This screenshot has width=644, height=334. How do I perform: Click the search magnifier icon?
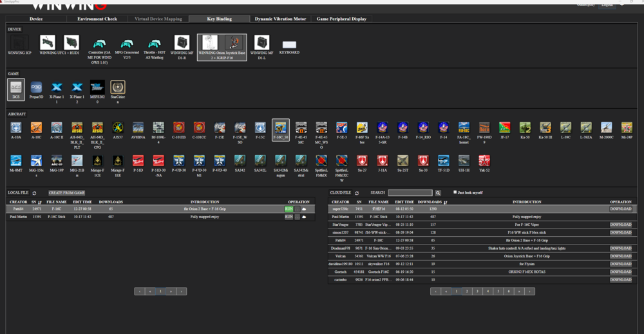(x=438, y=193)
